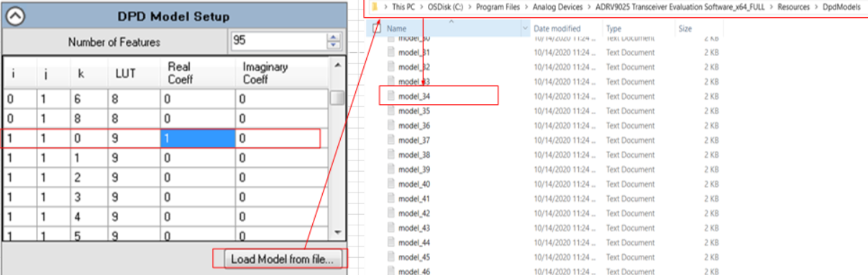Sort files by Date modified column
Image resolution: width=868 pixels, height=275 pixels.
pos(557,29)
